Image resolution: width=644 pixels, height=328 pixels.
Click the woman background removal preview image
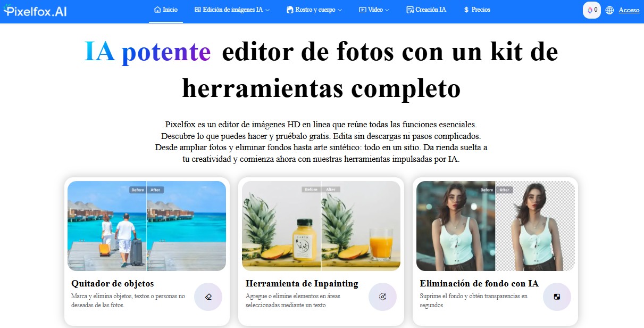pos(495,226)
